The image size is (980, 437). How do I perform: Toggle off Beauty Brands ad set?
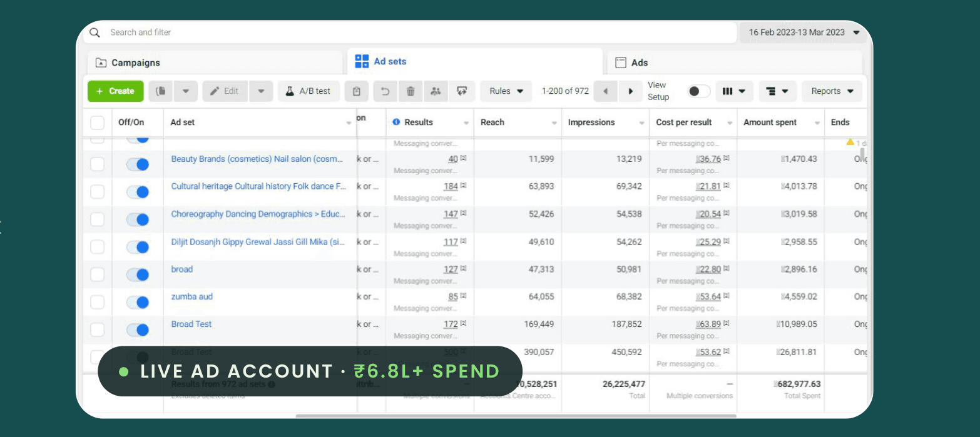138,164
